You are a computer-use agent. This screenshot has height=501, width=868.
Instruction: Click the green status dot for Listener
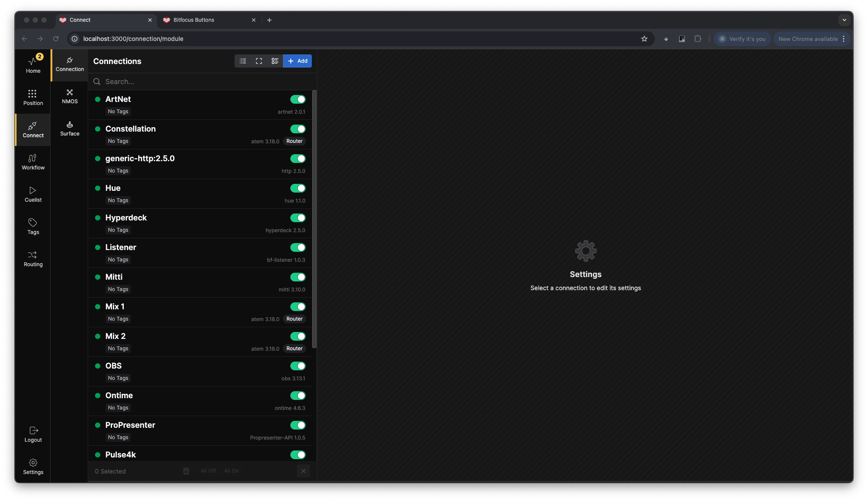[98, 247]
